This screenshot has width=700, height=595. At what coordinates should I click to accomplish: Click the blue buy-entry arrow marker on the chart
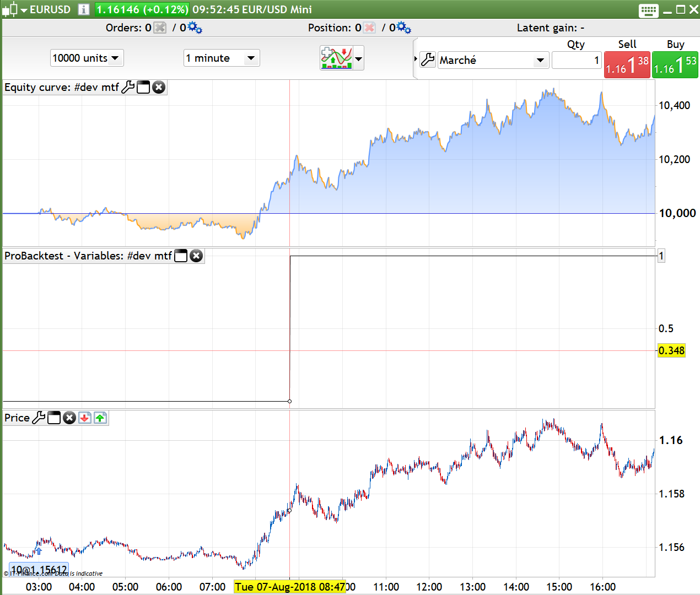point(39,550)
